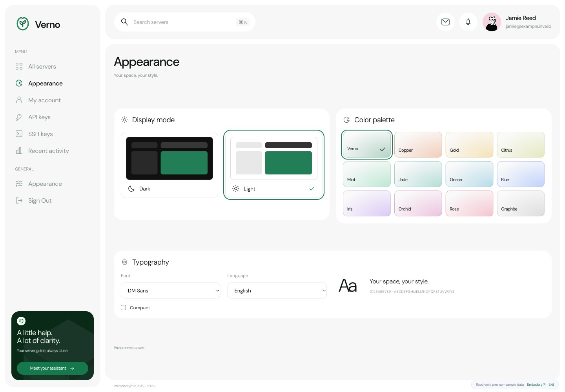Image resolution: width=565 pixels, height=392 pixels.
Task: Click the grid icon beside All servers
Action: pos(19,66)
